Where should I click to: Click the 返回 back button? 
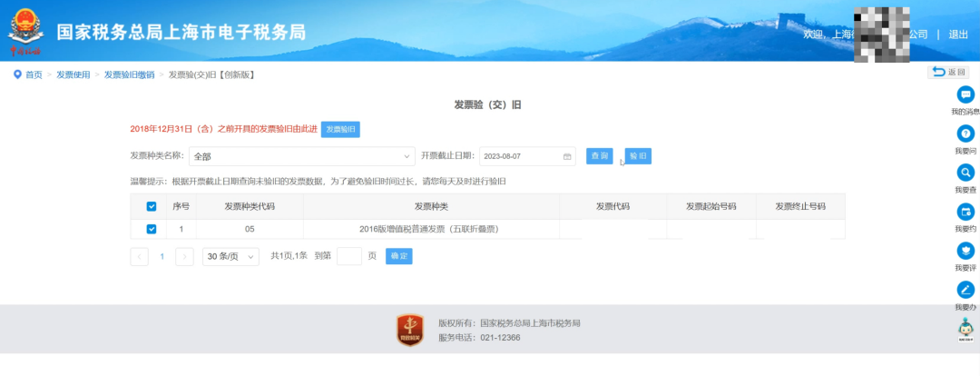pos(948,72)
